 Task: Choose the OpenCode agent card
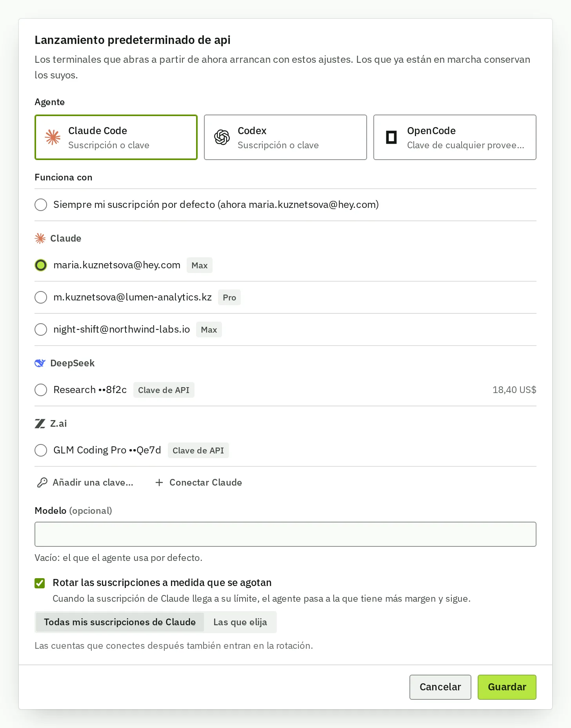coord(455,137)
